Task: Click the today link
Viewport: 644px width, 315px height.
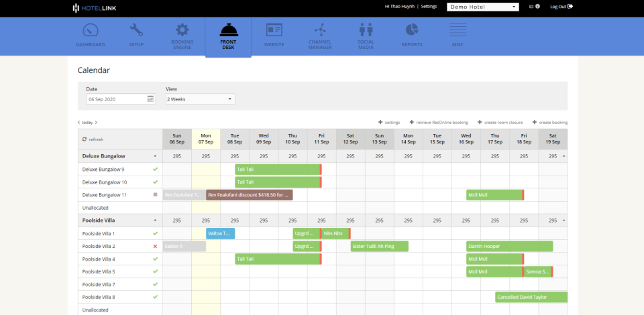Action: pos(87,122)
